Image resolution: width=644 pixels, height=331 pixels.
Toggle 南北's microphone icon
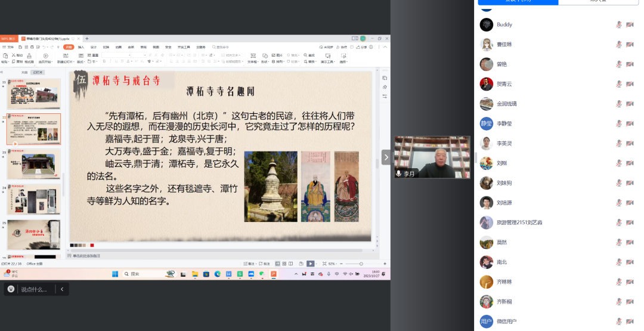point(619,262)
